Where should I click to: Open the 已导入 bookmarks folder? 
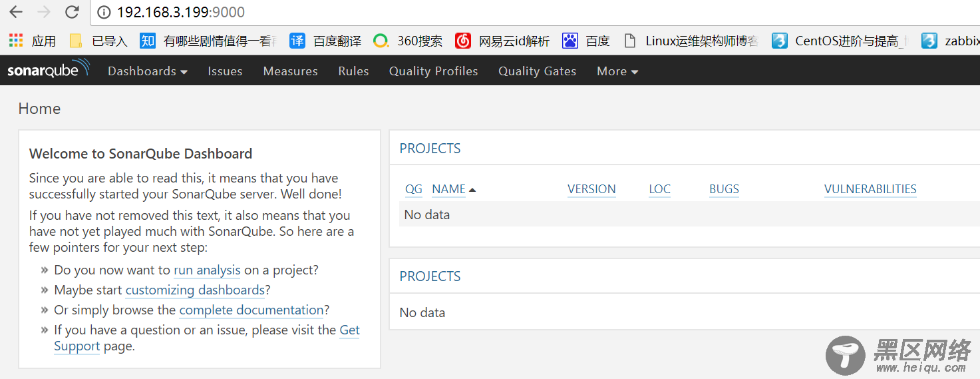point(98,41)
